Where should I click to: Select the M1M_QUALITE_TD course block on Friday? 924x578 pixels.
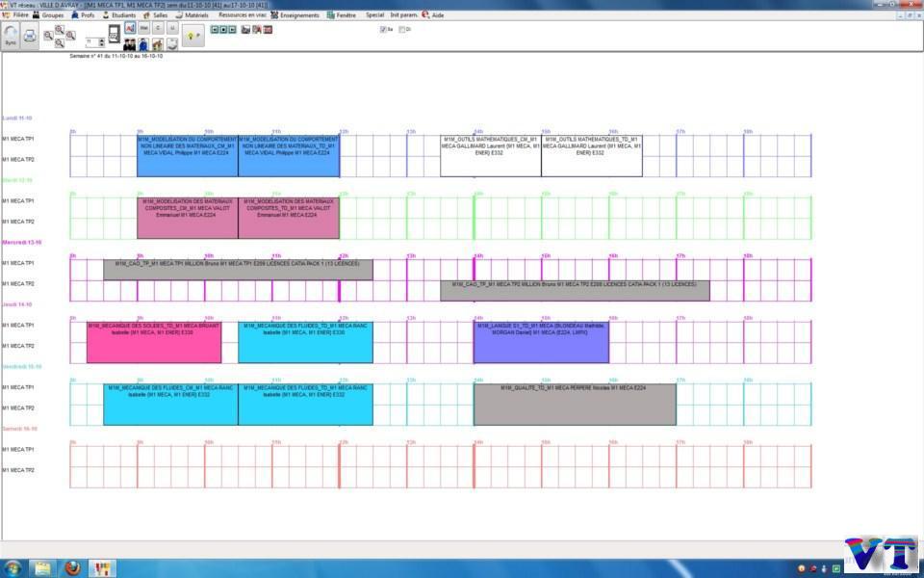pyautogui.click(x=574, y=405)
